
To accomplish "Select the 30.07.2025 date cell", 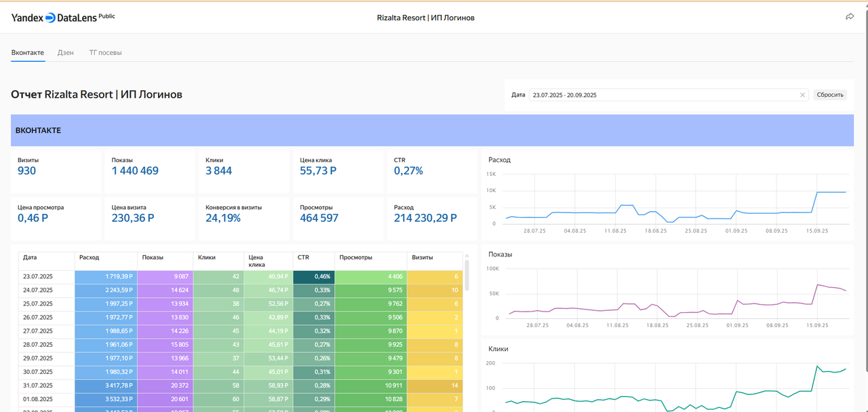I will click(x=46, y=372).
